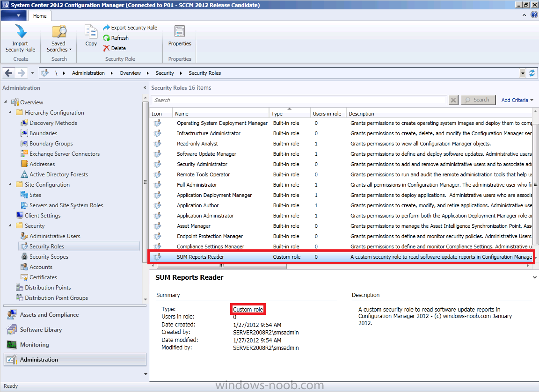Image resolution: width=539 pixels, height=392 pixels.
Task: Sort the list by the Name column
Action: pos(221,113)
